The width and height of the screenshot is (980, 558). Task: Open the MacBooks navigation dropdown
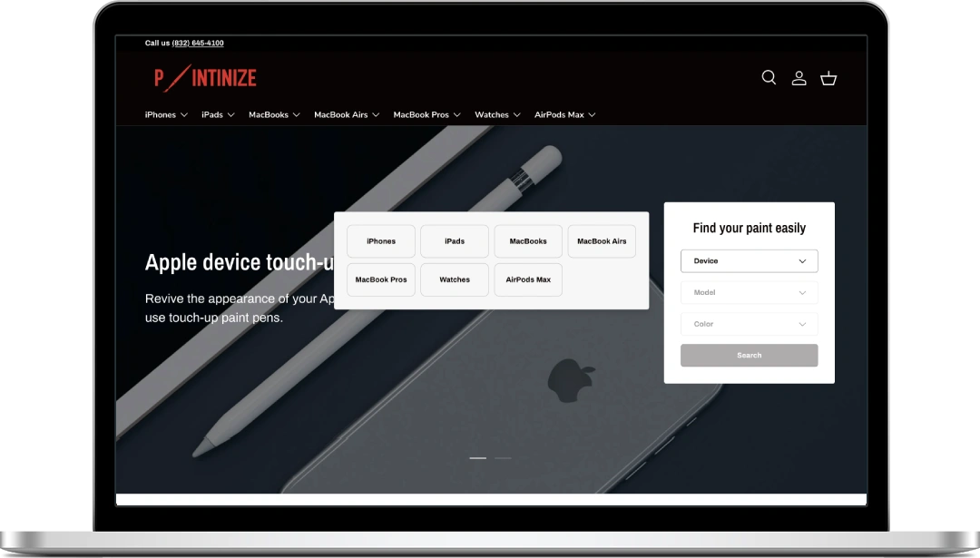(274, 115)
